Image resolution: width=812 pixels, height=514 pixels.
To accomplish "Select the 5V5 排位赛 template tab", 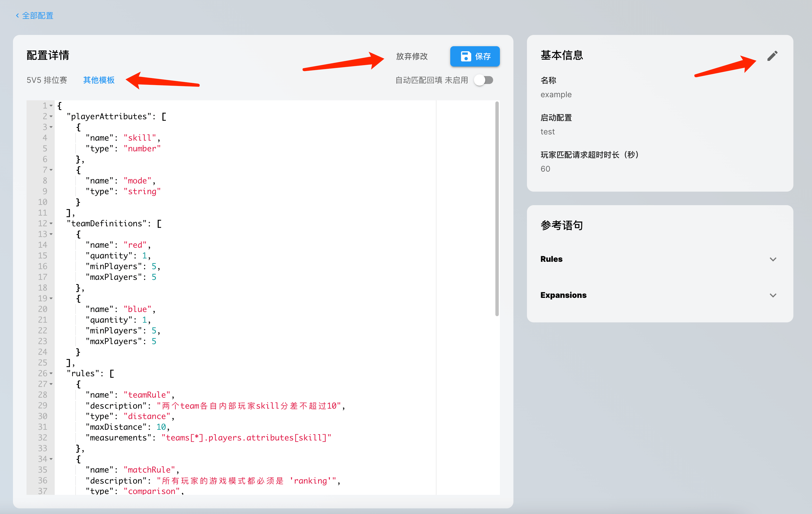I will [47, 80].
